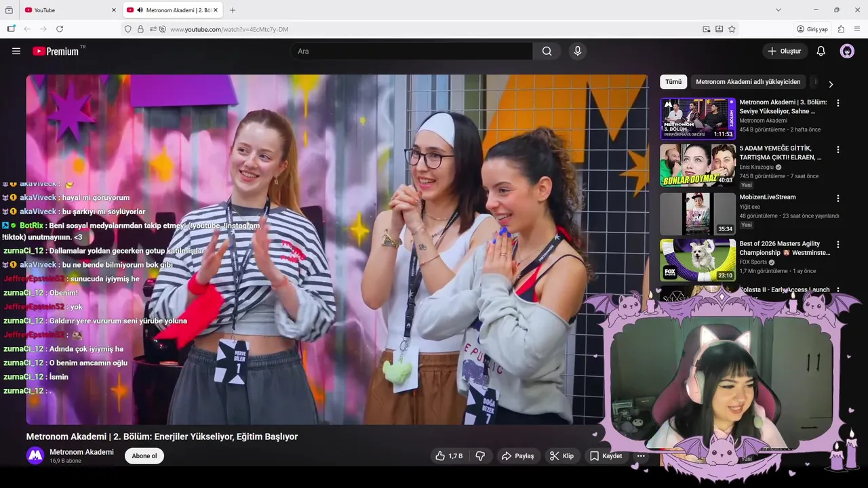868x488 pixels.
Task: Click the install or save page icon
Action: pyautogui.click(x=719, y=29)
